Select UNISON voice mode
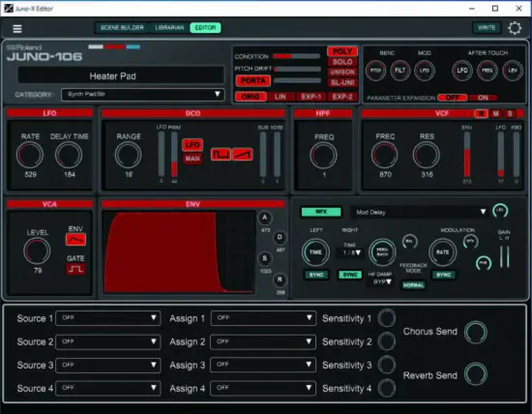The image size is (532, 414). (x=342, y=72)
